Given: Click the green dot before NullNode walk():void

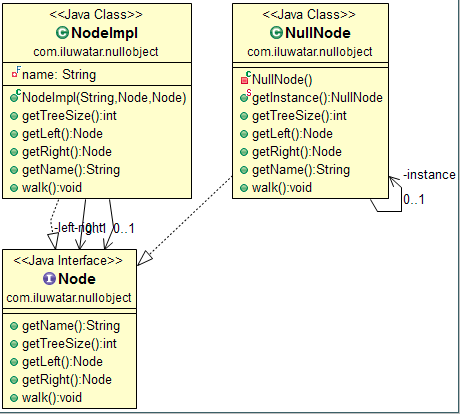Looking at the screenshot, I should 244,188.
